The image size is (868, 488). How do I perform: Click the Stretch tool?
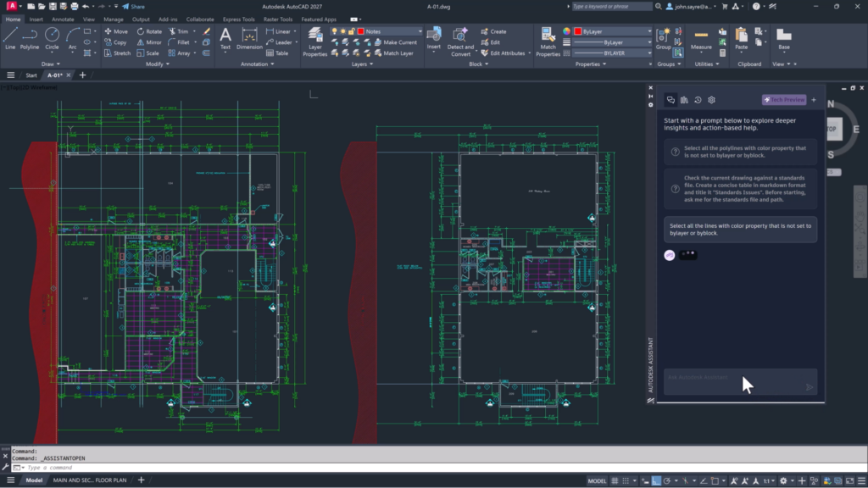(x=117, y=53)
